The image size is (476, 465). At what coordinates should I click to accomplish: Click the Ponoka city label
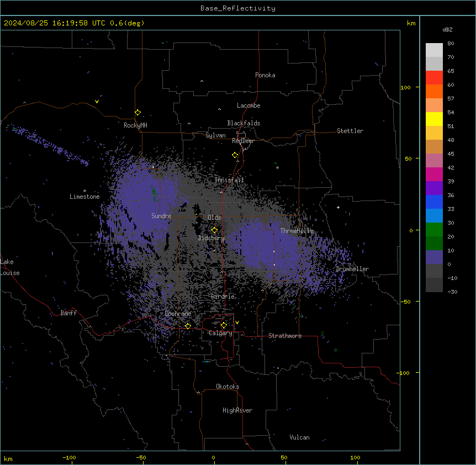[x=265, y=75]
